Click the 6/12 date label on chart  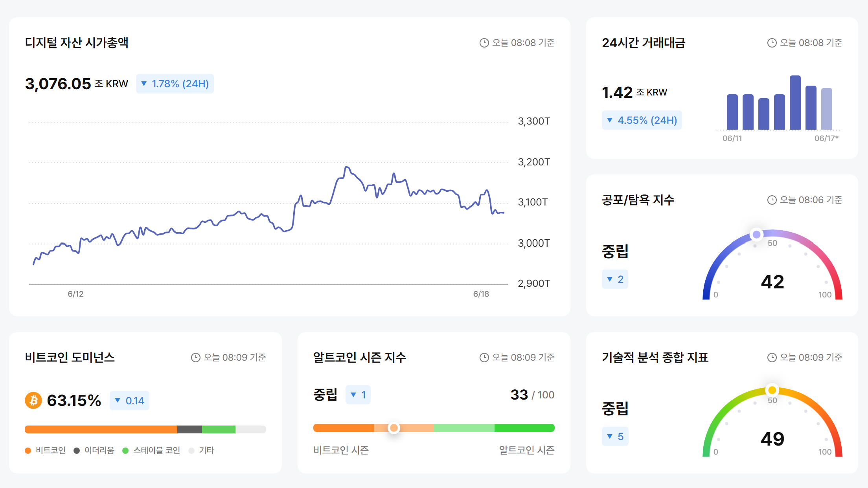point(75,294)
